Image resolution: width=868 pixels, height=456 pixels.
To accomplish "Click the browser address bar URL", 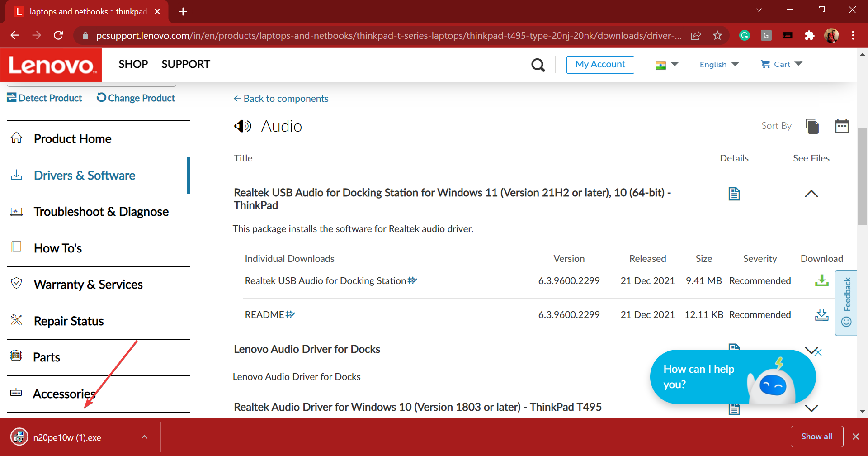I will tap(389, 35).
